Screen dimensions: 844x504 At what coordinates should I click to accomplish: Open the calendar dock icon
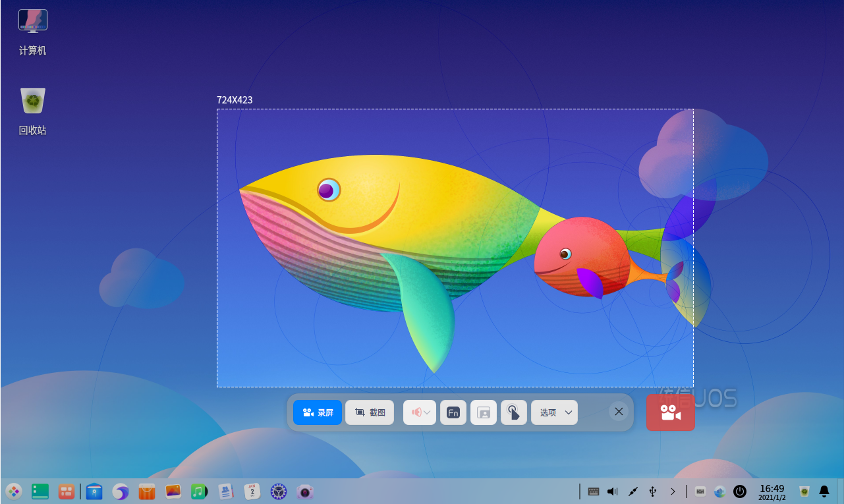(x=252, y=491)
